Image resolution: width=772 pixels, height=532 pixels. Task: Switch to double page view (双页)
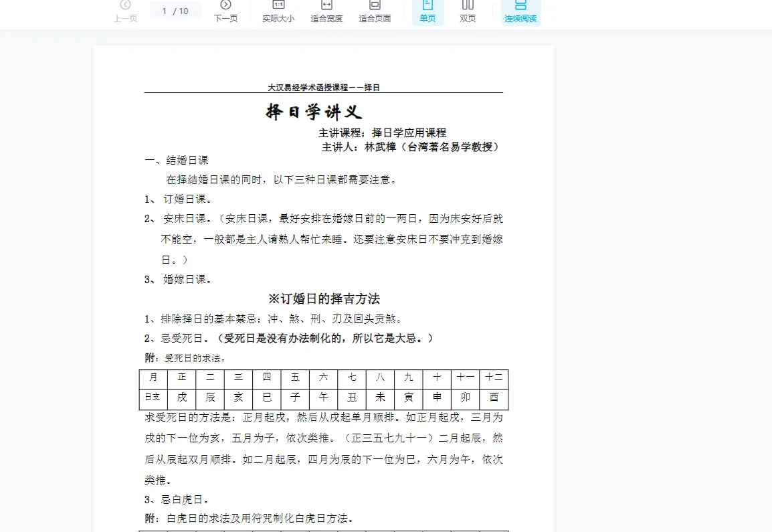point(468,12)
